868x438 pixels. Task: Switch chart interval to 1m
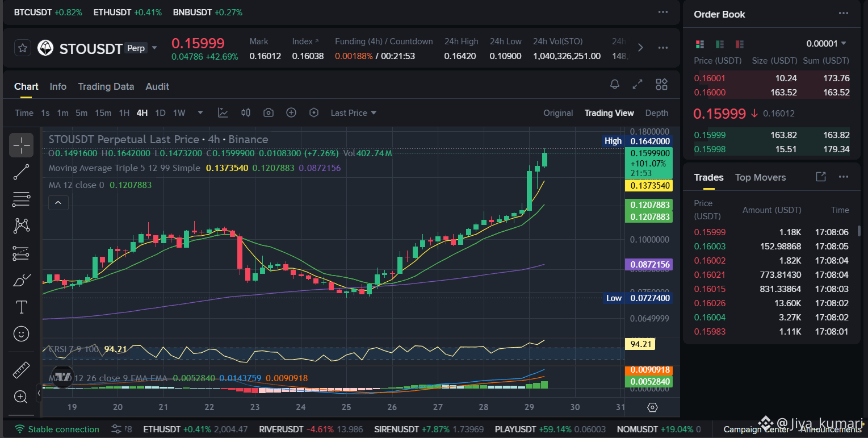tap(62, 113)
